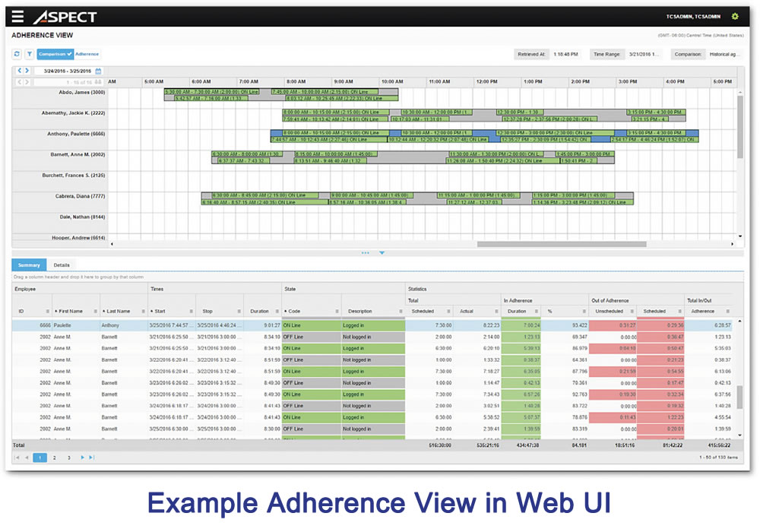Viewport: 760px width, 532px height.
Task: Enable the Comparison view toggle
Action: [x=55, y=54]
